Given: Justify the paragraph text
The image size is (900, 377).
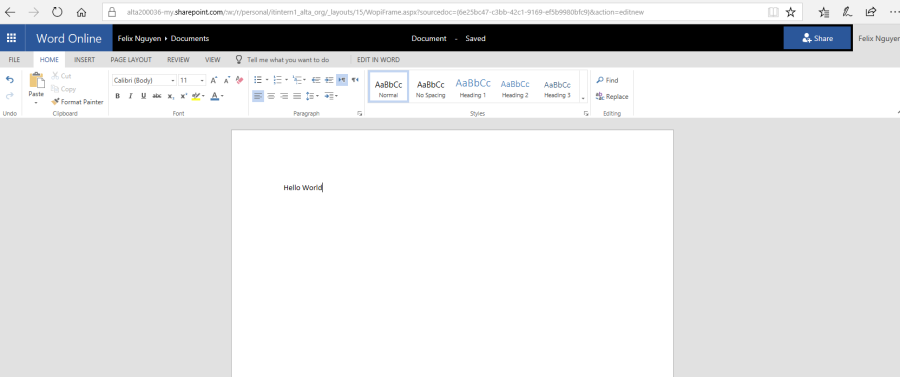Looking at the screenshot, I should pyautogui.click(x=297, y=96).
